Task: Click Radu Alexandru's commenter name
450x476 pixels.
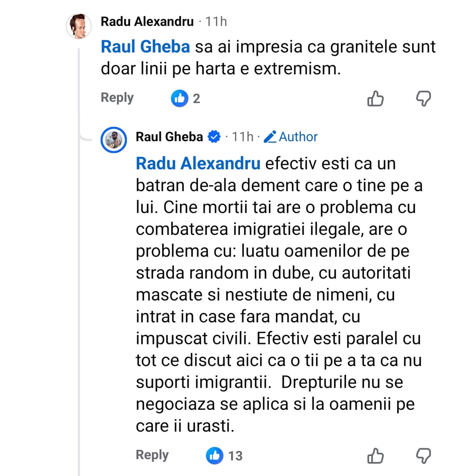Action: click(147, 22)
